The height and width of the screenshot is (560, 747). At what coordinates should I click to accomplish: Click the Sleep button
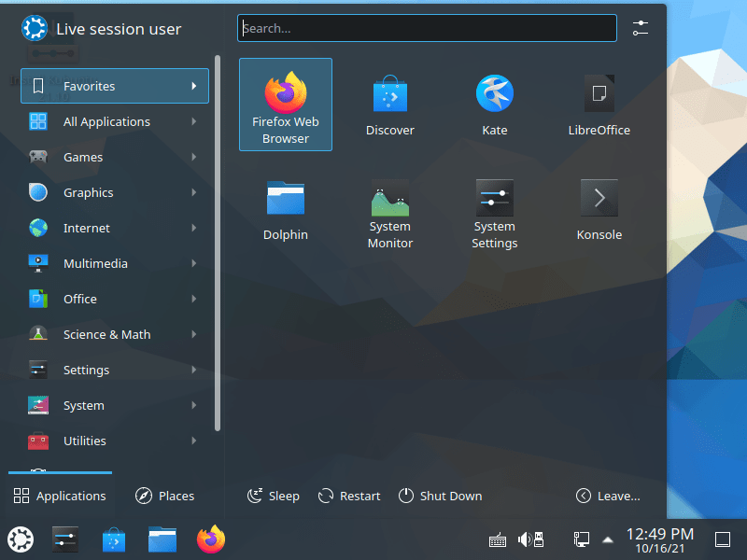(x=274, y=496)
